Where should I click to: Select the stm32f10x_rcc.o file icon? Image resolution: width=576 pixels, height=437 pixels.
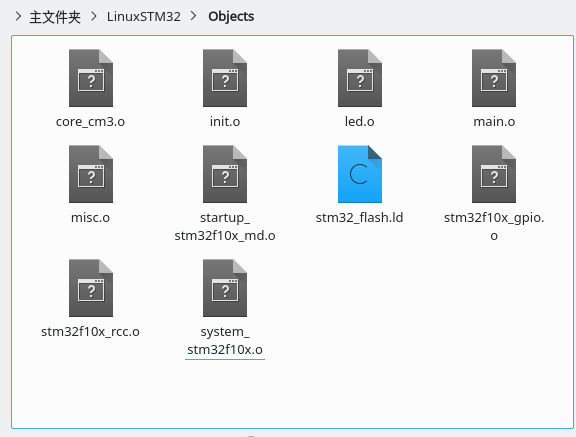[x=91, y=288]
